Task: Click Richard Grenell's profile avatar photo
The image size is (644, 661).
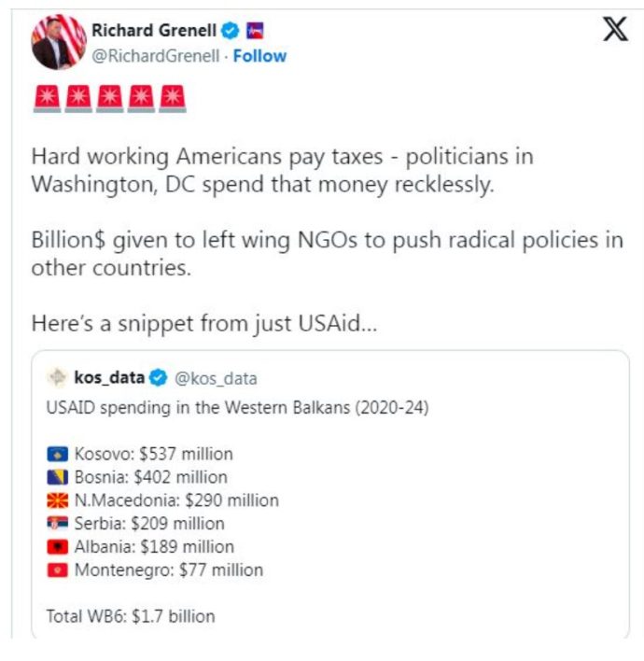Action: pyautogui.click(x=60, y=42)
